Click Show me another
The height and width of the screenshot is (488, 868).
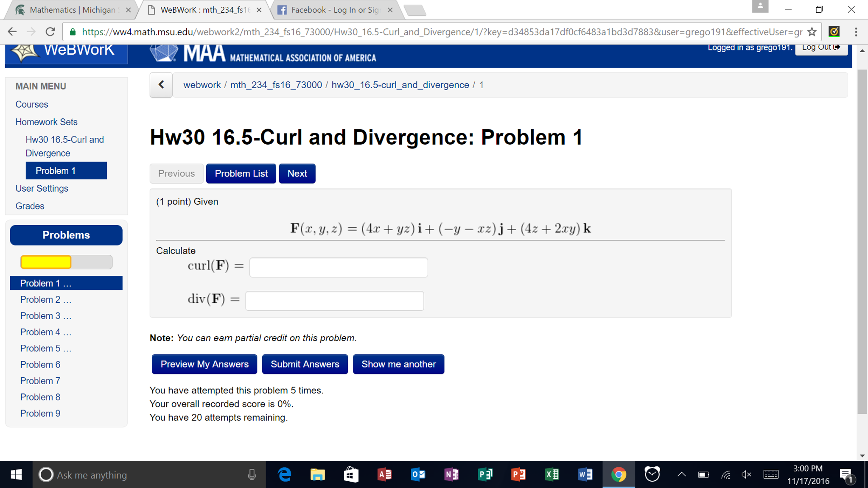398,364
